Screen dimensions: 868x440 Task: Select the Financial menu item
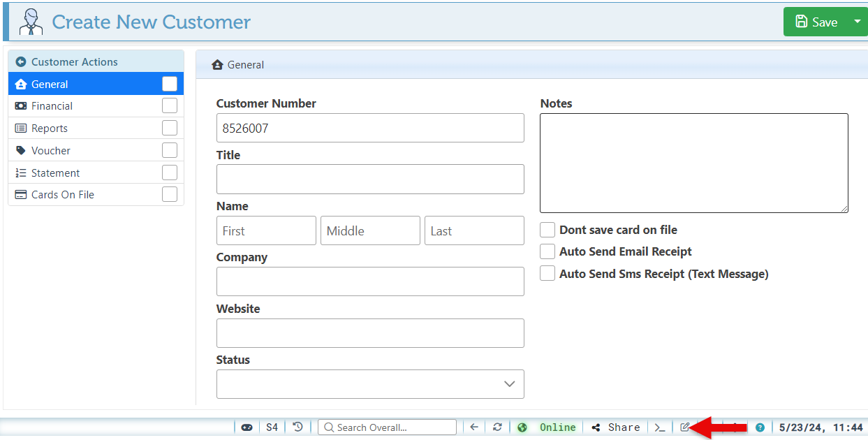coord(52,106)
